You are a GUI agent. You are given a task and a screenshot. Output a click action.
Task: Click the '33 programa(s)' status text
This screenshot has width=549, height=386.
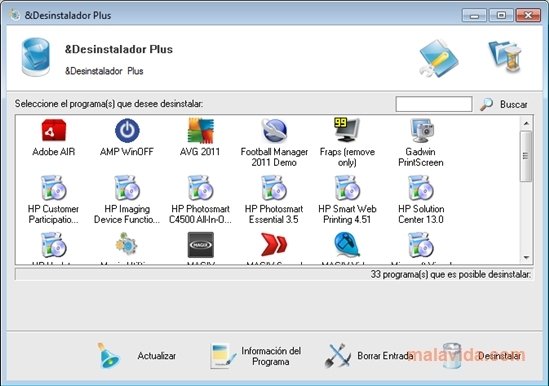point(451,274)
